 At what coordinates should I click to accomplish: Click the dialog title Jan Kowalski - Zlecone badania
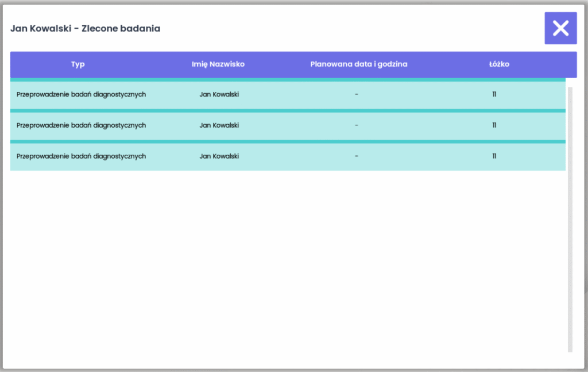point(85,28)
